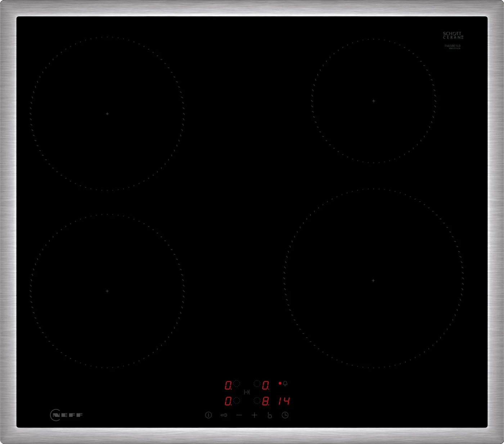Image resolution: width=504 pixels, height=444 pixels.
Task: Select top-left zone dotted circle selector
Action: pos(237,383)
